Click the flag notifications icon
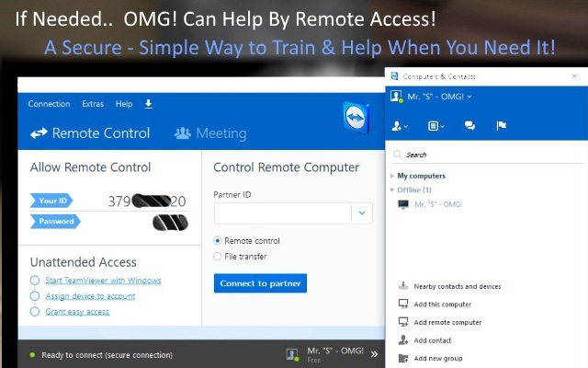 501,125
